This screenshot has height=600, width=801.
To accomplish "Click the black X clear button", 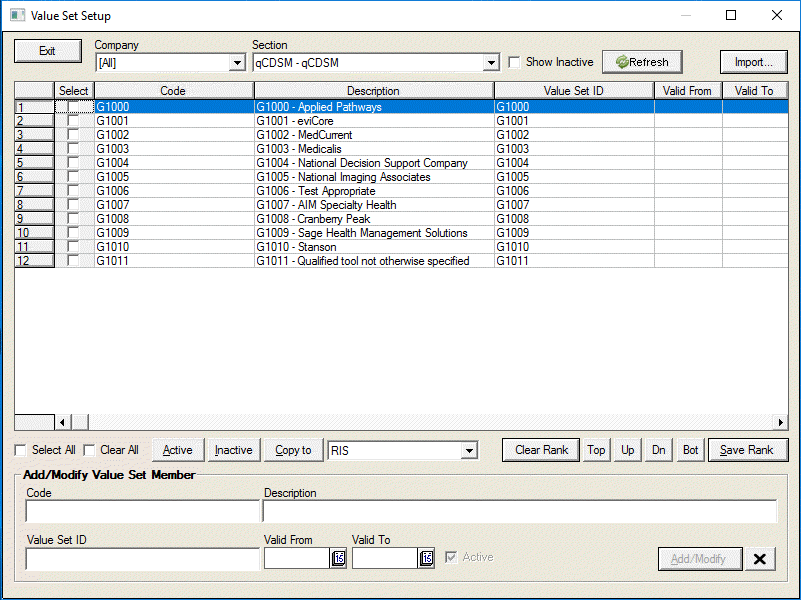I will pos(760,559).
